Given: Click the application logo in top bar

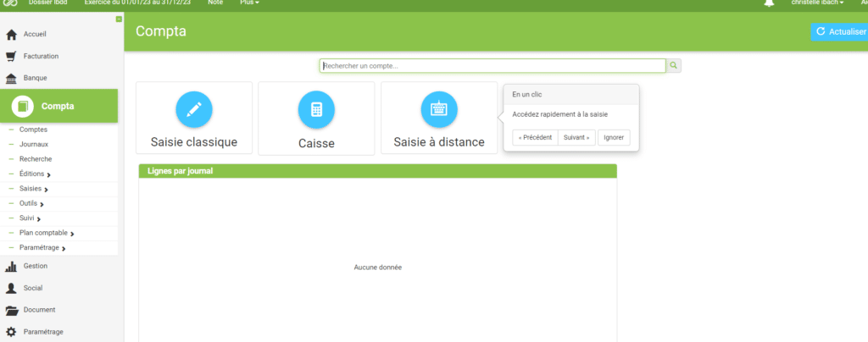Looking at the screenshot, I should click(10, 3).
